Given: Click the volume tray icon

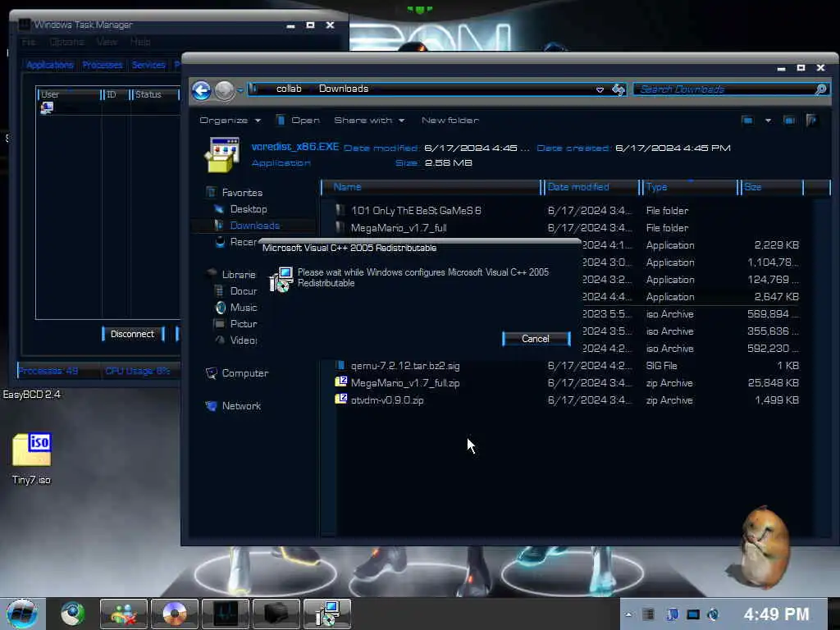Looking at the screenshot, I should click(713, 614).
